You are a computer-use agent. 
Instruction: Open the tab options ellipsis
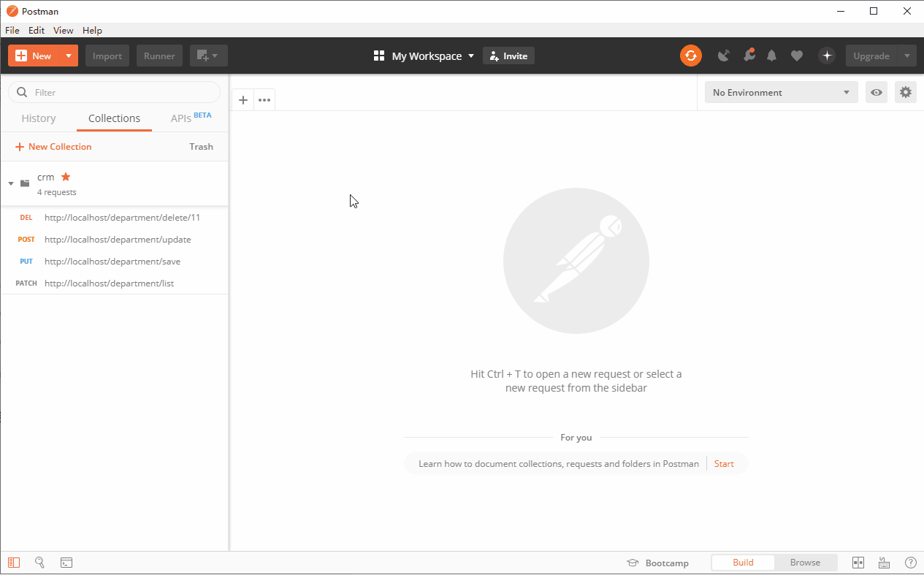click(264, 100)
